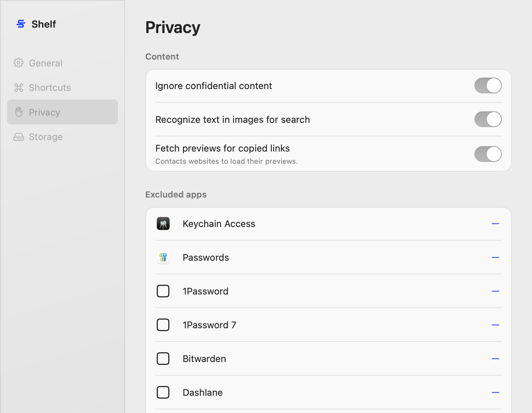
Task: Toggle Ignore confidential content switch
Action: pyautogui.click(x=488, y=85)
